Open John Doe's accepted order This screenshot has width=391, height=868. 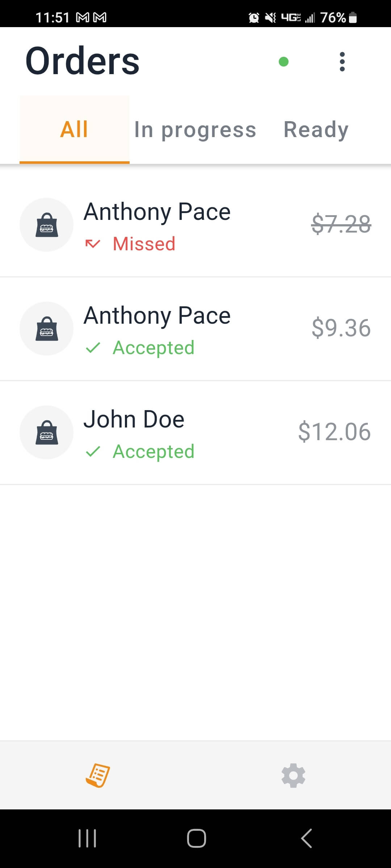[x=195, y=433]
